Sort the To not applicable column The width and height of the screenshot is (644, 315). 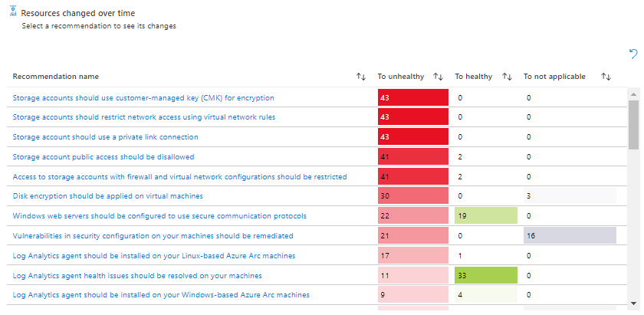pyautogui.click(x=606, y=77)
